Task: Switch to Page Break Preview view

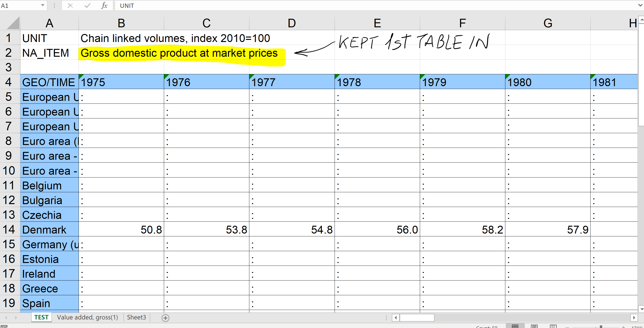Action: pos(553,326)
